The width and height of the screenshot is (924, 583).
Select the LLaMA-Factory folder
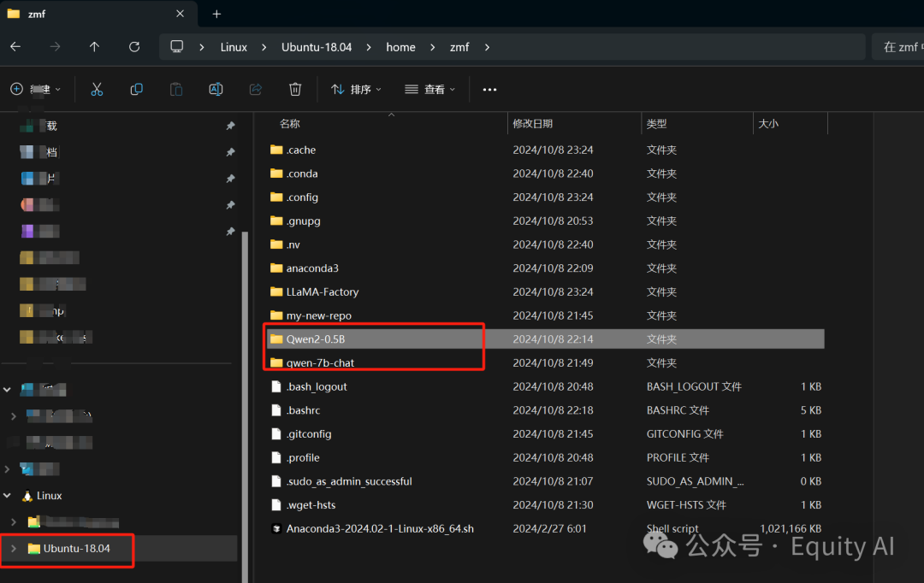(x=322, y=292)
